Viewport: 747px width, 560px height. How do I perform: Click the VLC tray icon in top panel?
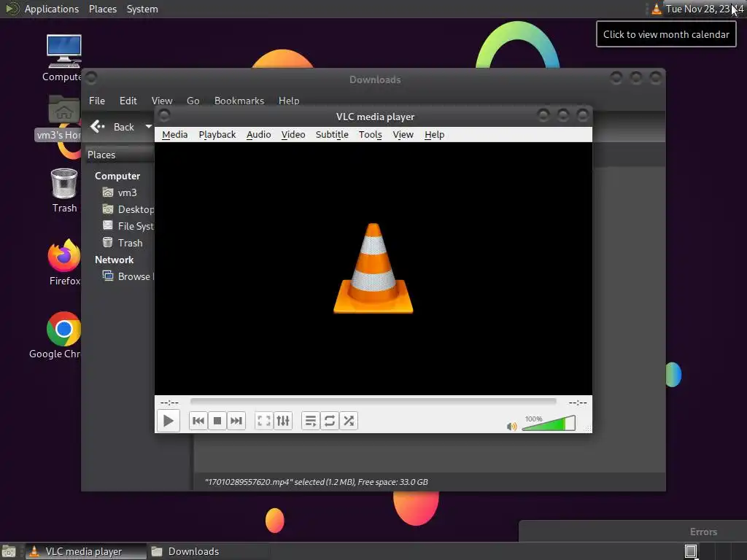pyautogui.click(x=657, y=9)
